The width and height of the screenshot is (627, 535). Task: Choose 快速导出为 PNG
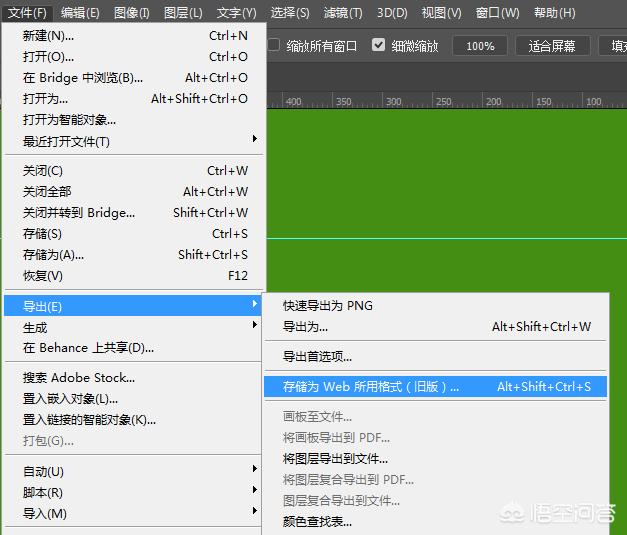pos(435,305)
